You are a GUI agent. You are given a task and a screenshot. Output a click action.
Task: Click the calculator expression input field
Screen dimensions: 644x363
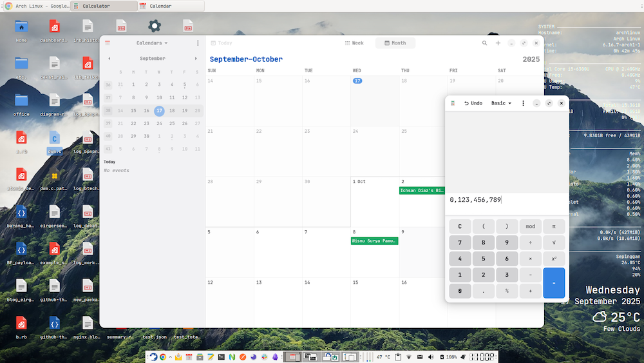tap(507, 200)
